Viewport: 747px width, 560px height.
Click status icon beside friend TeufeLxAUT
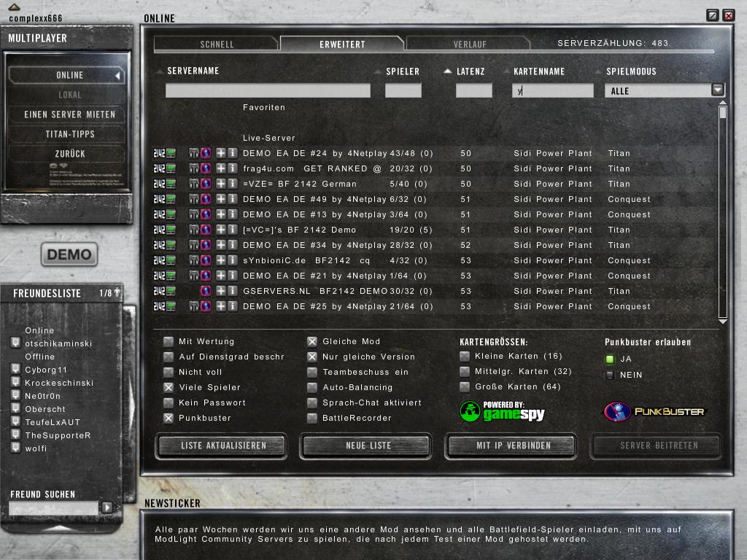click(x=16, y=421)
